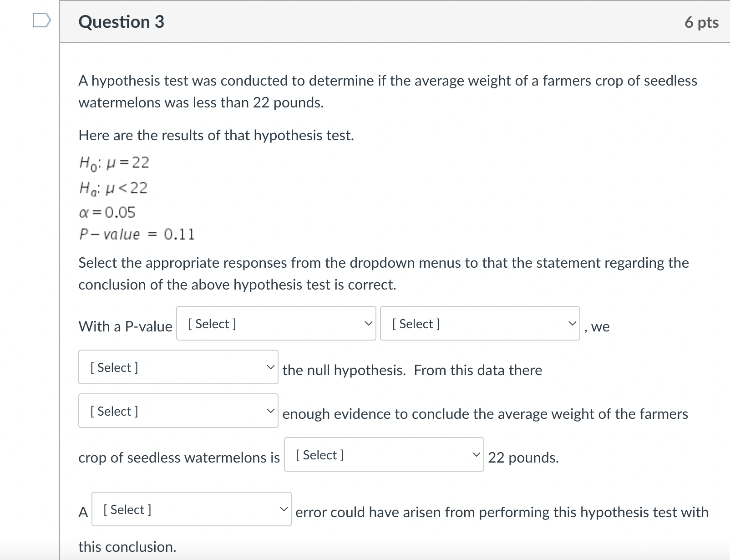
Task: Click the significance level 'α=0.05' text
Action: click(107, 212)
